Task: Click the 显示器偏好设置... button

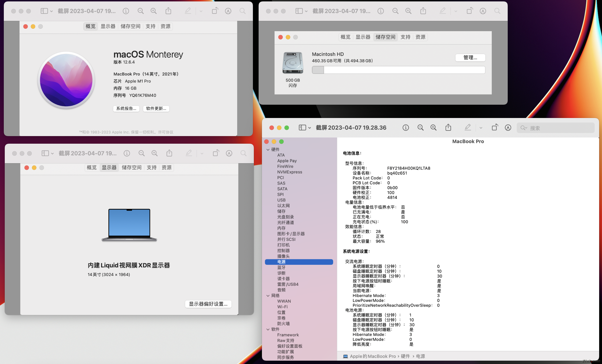Action: coord(208,304)
